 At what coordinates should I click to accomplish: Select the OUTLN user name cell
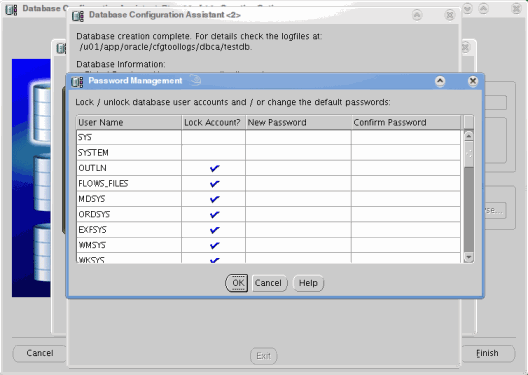pyautogui.click(x=129, y=168)
